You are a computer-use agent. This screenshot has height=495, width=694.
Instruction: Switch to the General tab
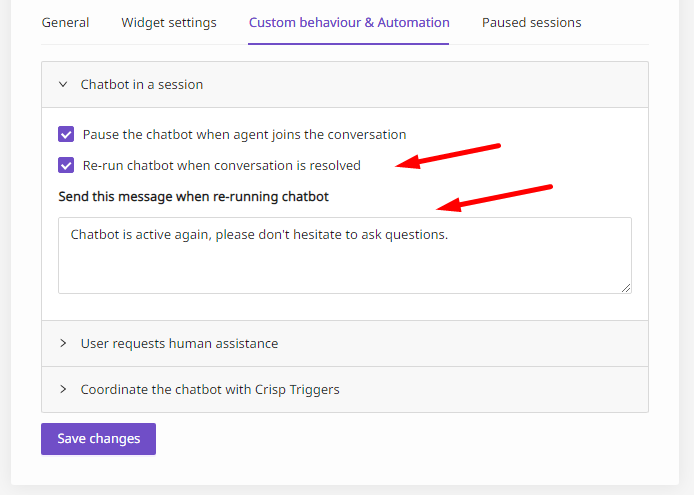coord(65,23)
